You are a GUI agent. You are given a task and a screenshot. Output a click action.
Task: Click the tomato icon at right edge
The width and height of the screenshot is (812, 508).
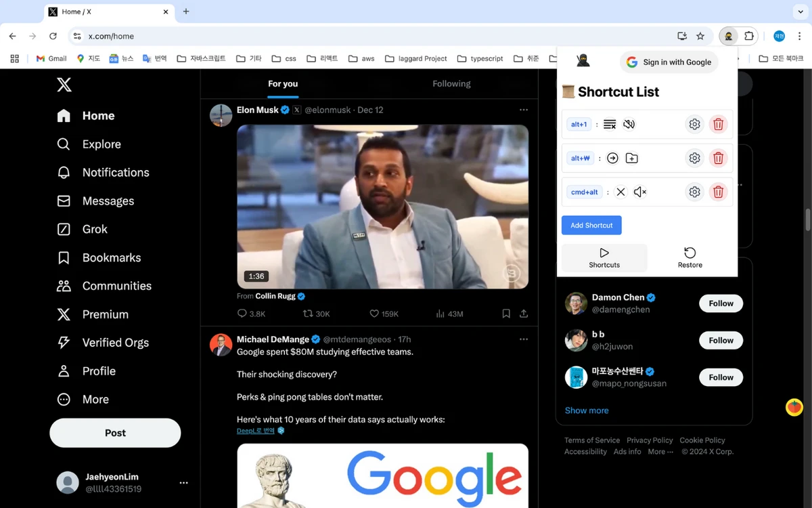pos(794,407)
